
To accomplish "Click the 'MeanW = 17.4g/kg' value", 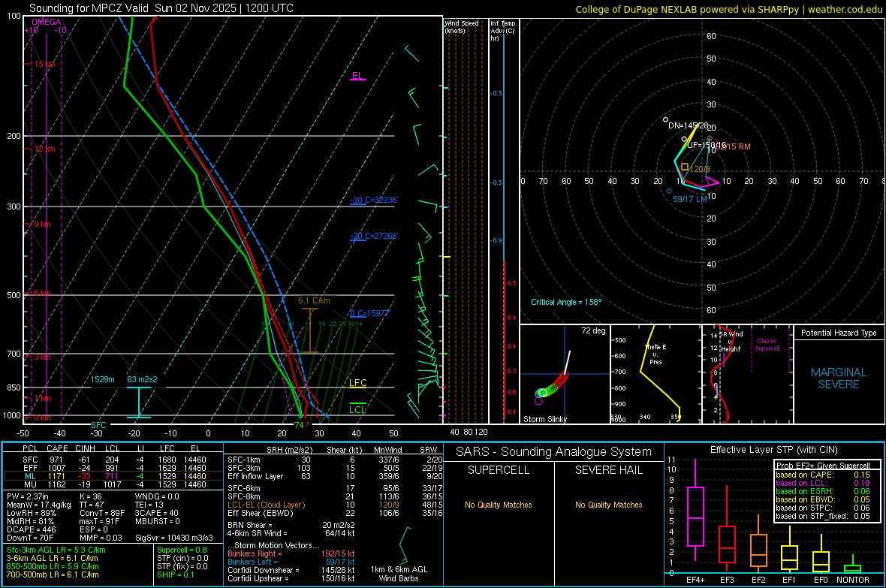I will click(x=39, y=505).
